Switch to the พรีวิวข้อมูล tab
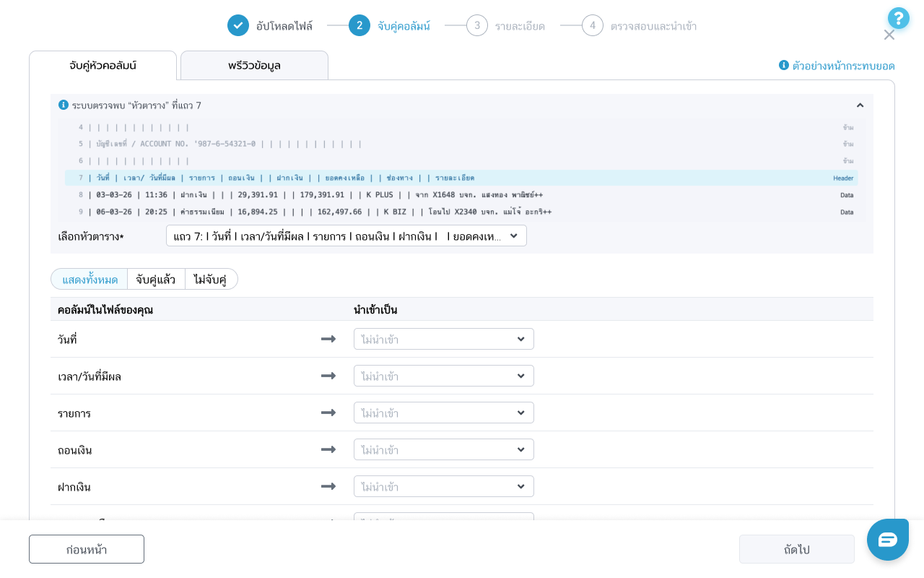The image size is (924, 578). pyautogui.click(x=254, y=66)
